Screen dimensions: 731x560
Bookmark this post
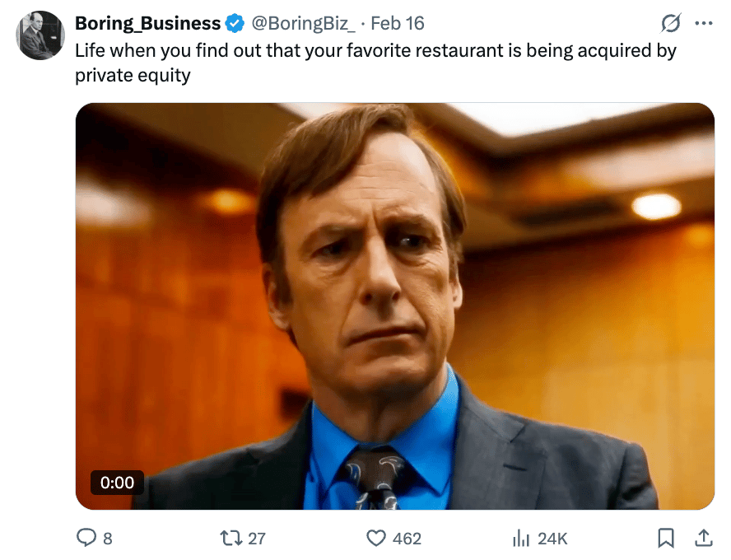[x=666, y=538]
